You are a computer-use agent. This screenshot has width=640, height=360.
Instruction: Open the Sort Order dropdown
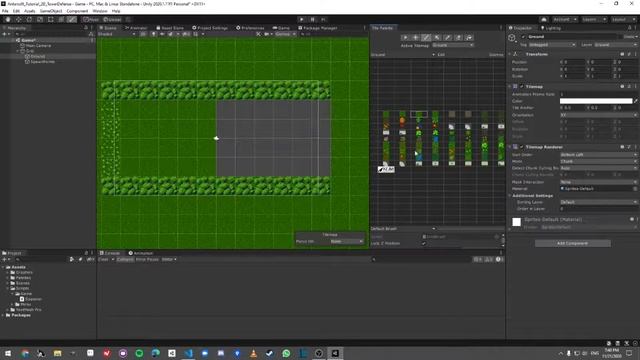click(598, 155)
